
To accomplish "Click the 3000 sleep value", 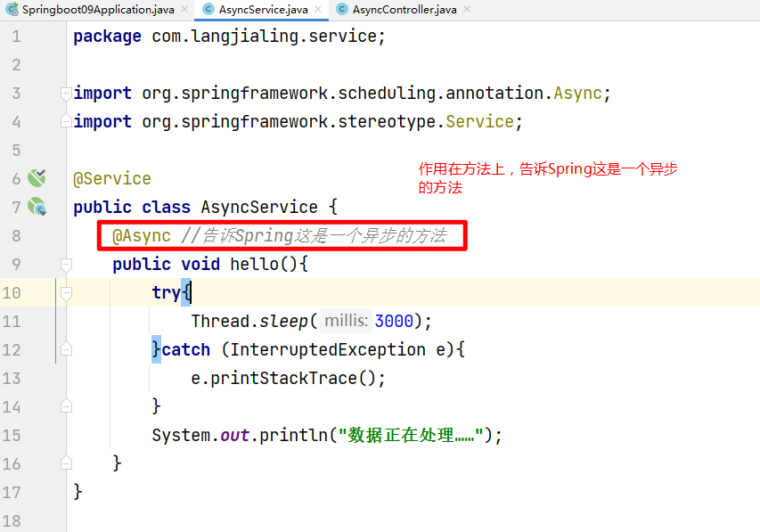I will click(x=394, y=321).
